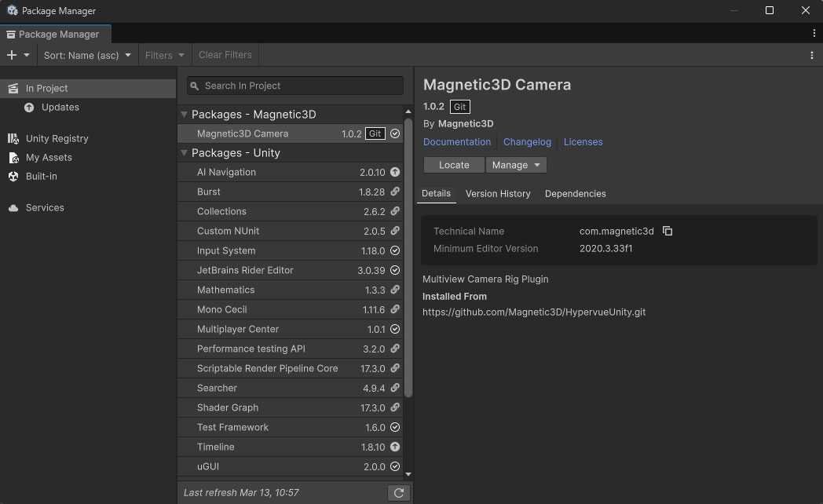
Task: Click the Git badge on Magnetic3D Camera
Action: (x=374, y=133)
